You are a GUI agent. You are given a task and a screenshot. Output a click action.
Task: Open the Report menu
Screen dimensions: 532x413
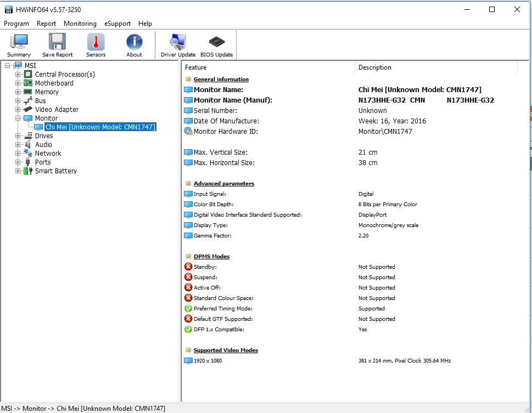point(46,24)
